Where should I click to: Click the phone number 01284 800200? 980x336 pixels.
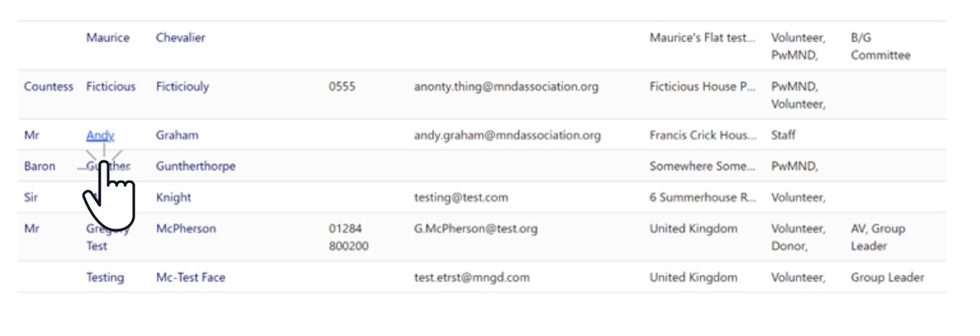[348, 237]
